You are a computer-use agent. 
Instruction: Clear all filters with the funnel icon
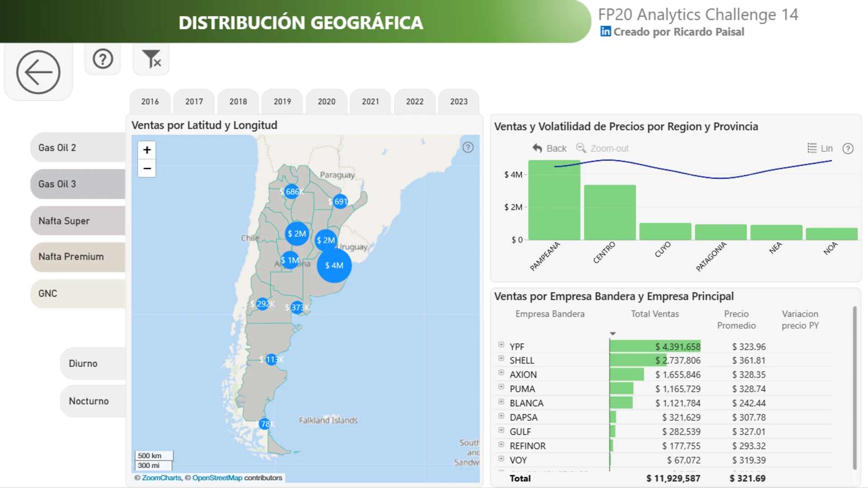point(151,59)
